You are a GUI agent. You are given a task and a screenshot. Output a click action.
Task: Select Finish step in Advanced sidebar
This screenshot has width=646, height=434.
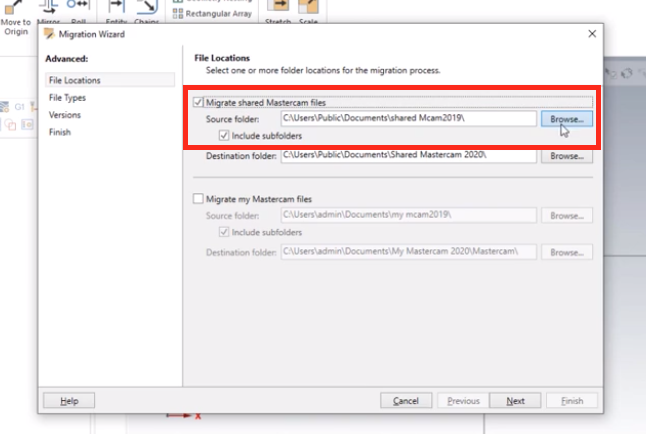[x=60, y=132]
